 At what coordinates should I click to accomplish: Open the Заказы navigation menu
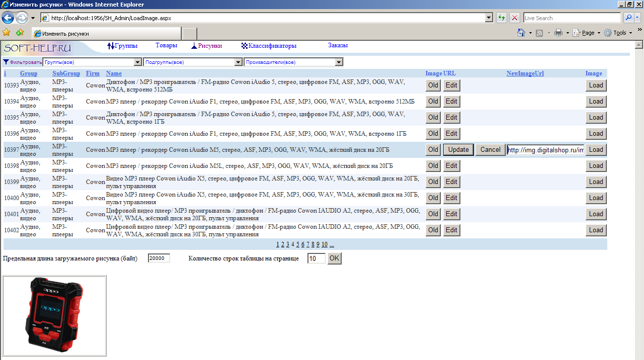(338, 45)
